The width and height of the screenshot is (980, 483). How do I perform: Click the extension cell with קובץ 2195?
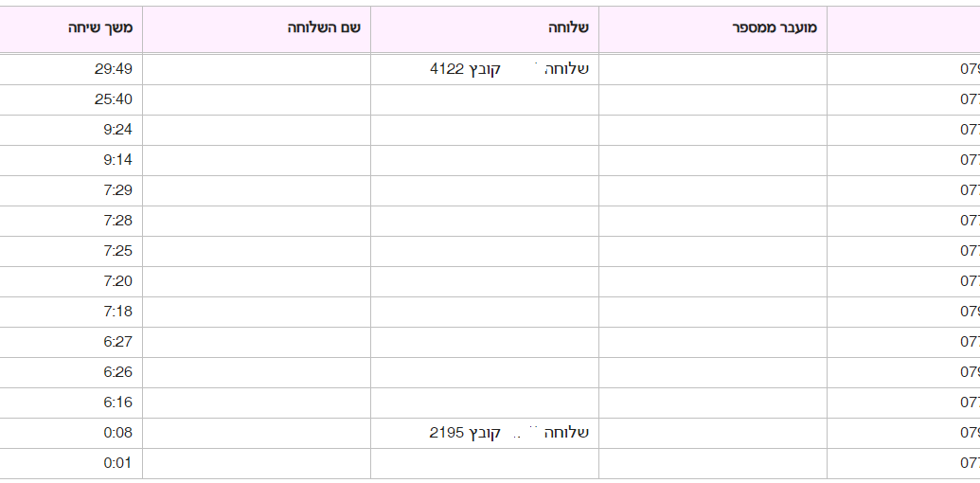(x=509, y=433)
